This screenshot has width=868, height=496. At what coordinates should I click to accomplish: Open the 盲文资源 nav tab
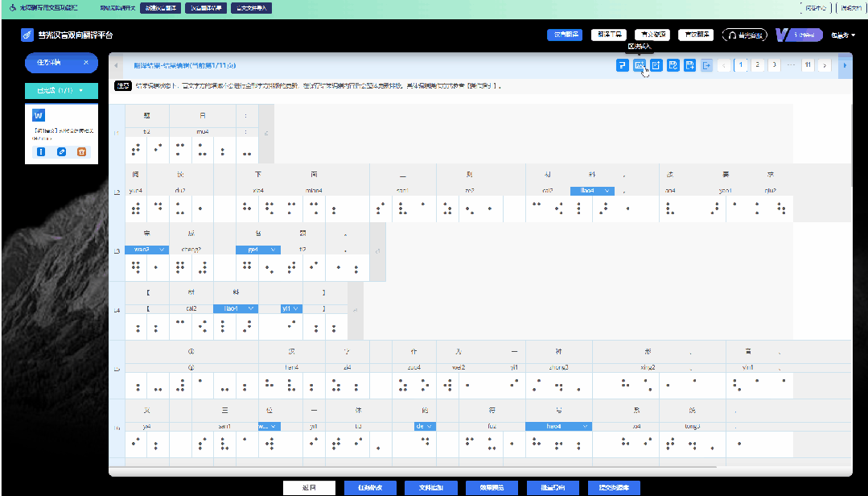coord(652,35)
